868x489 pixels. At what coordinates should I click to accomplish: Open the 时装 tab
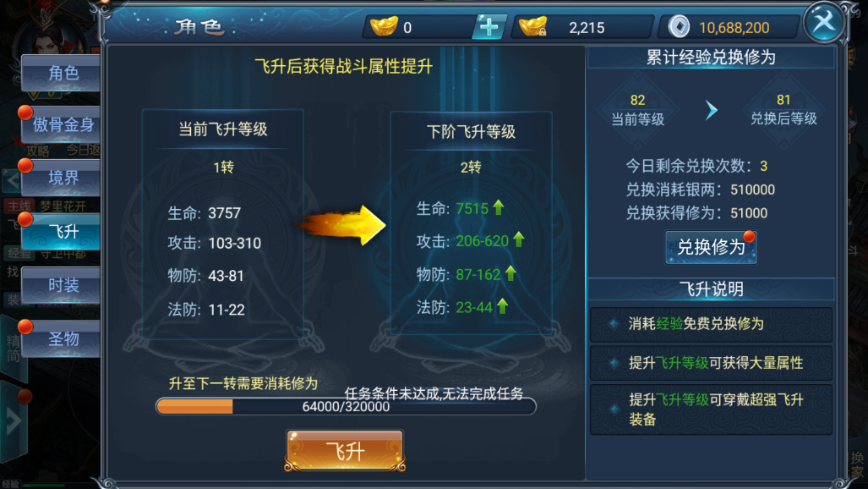click(62, 285)
